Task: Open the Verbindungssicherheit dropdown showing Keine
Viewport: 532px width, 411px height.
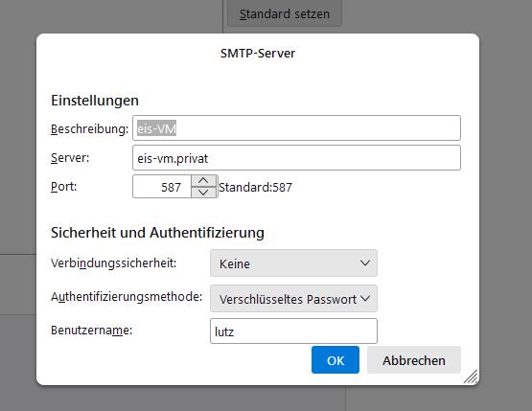Action: point(293,263)
